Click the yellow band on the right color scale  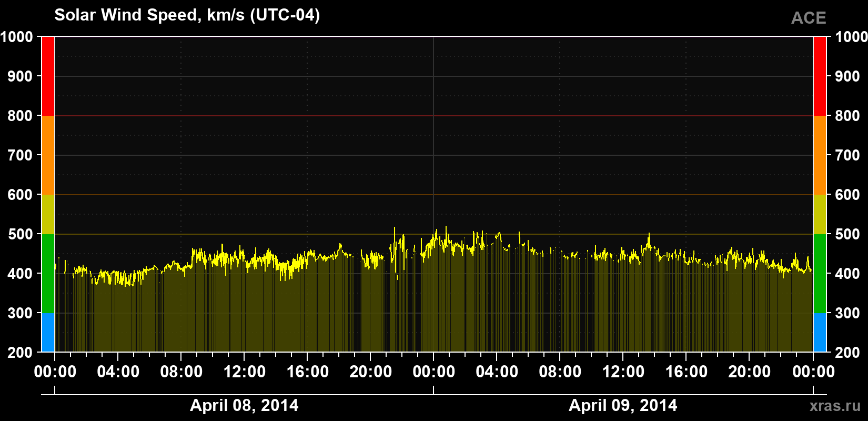(x=820, y=214)
